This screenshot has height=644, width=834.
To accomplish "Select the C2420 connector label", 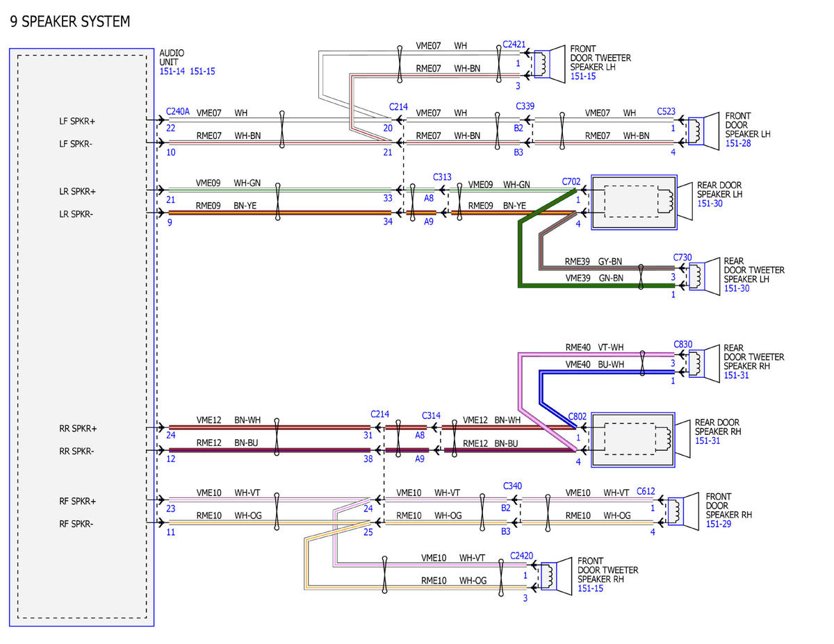I will coord(521,556).
